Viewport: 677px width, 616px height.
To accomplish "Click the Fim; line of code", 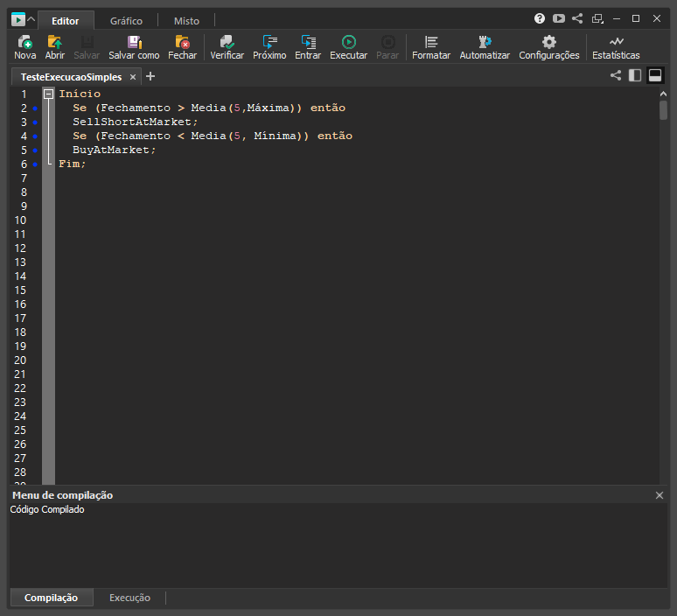I will click(72, 164).
